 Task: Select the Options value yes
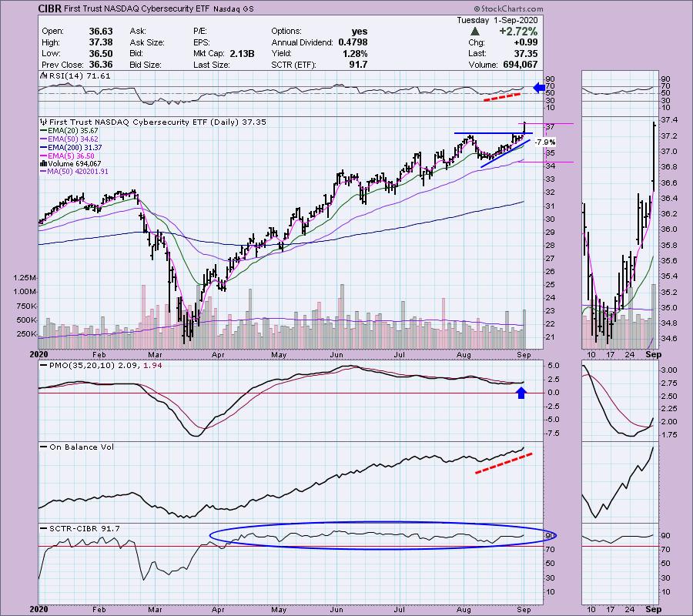pyautogui.click(x=360, y=32)
